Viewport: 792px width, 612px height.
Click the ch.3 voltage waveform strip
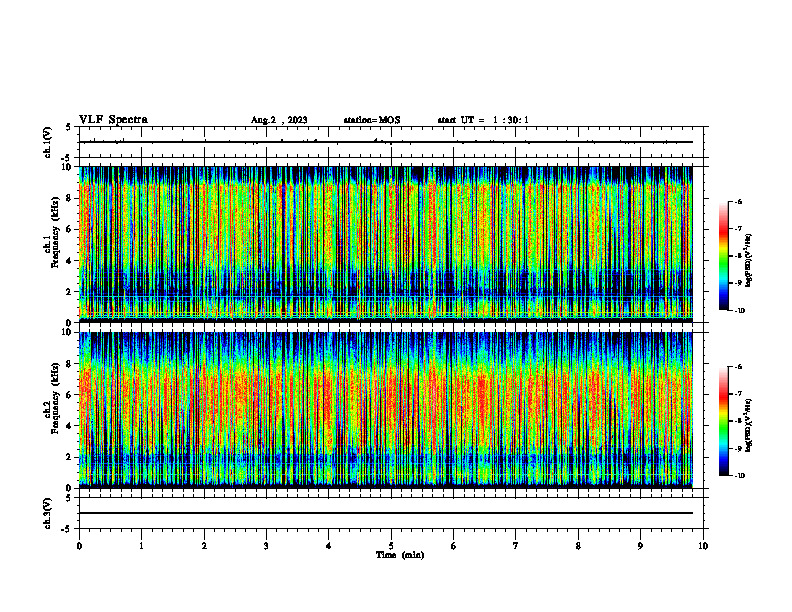coord(391,513)
